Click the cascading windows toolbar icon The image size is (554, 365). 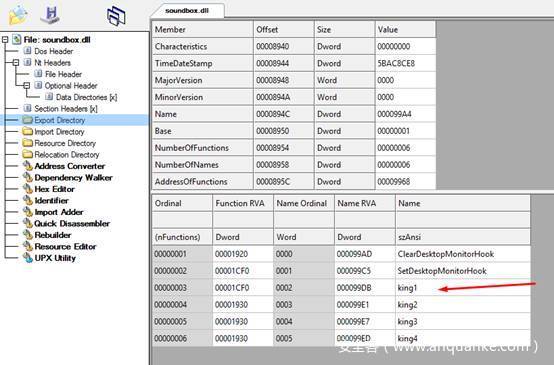point(116,16)
